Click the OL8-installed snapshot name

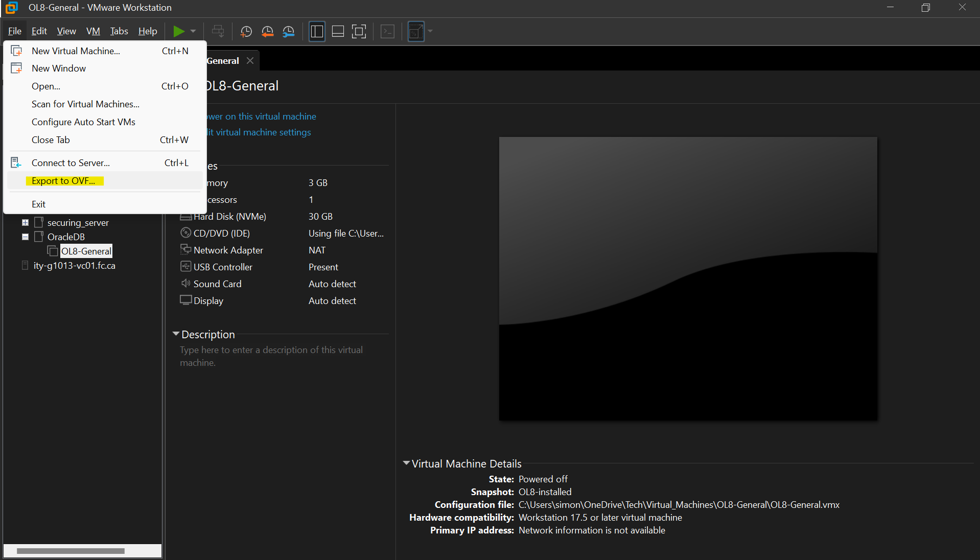point(545,492)
